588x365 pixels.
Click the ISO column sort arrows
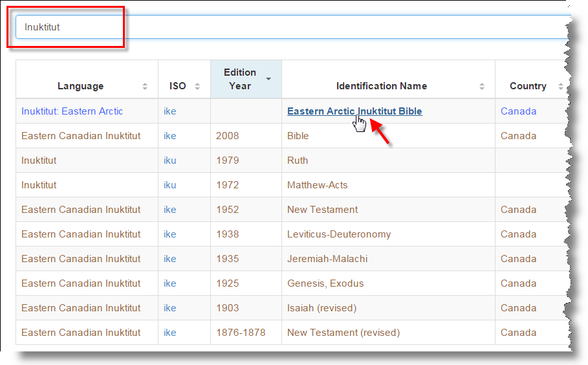tap(197, 87)
